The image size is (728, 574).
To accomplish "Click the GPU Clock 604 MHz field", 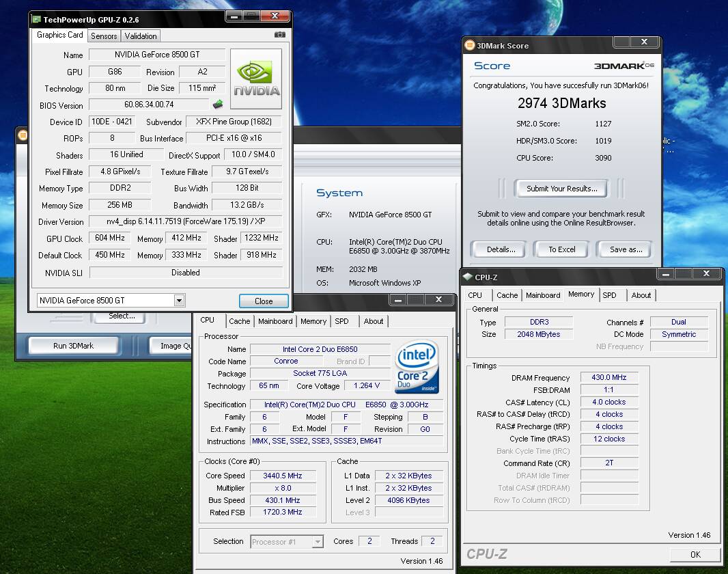I will coord(110,238).
